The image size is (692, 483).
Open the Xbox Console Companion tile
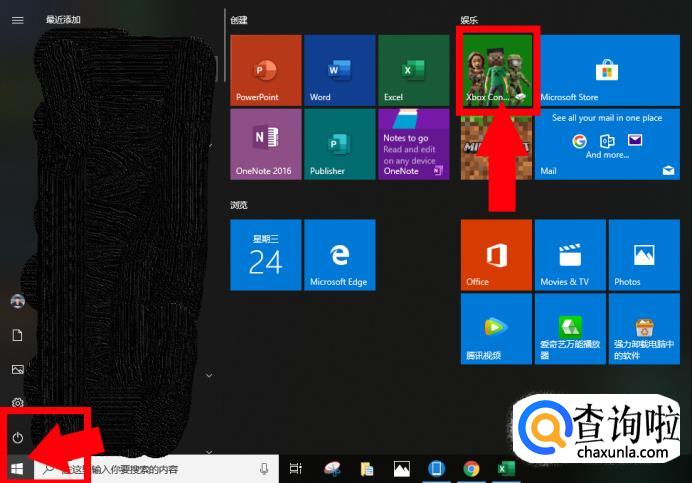pyautogui.click(x=496, y=70)
